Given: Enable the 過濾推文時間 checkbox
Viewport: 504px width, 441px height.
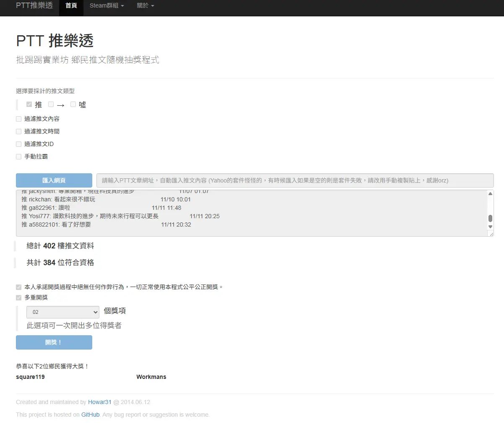Looking at the screenshot, I should [x=18, y=132].
